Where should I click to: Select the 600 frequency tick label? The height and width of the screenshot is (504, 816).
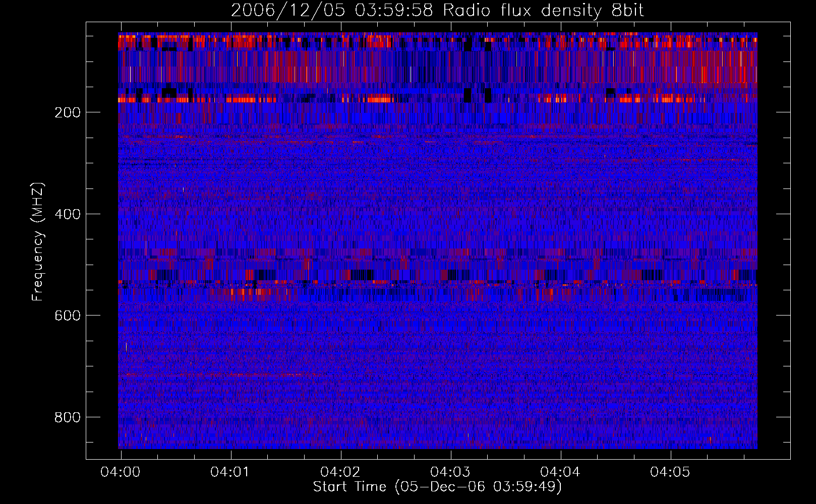(x=67, y=316)
